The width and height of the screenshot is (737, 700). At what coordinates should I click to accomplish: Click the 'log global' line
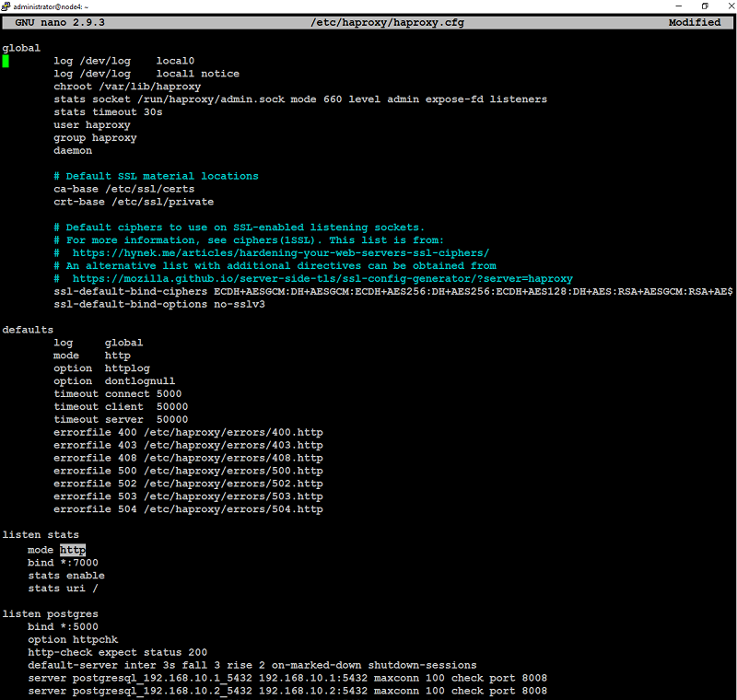tap(99, 343)
